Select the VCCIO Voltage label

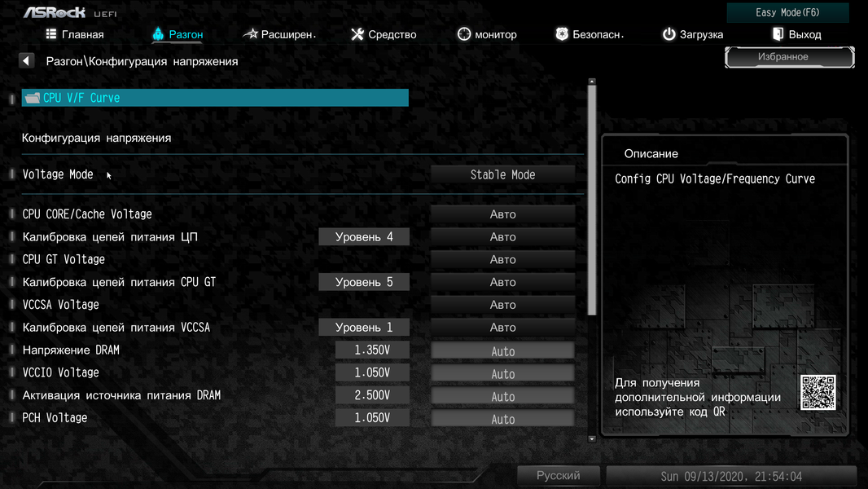tap(60, 372)
